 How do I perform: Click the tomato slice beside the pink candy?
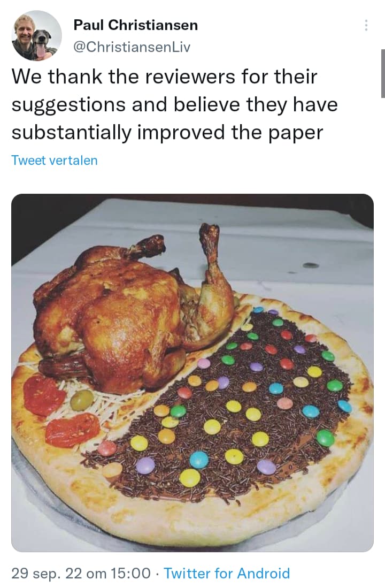[72, 430]
